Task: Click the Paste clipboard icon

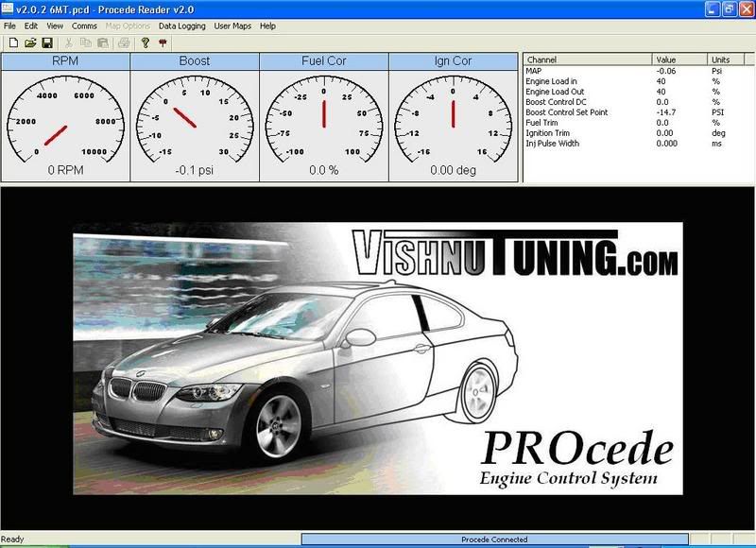Action: 102,43
